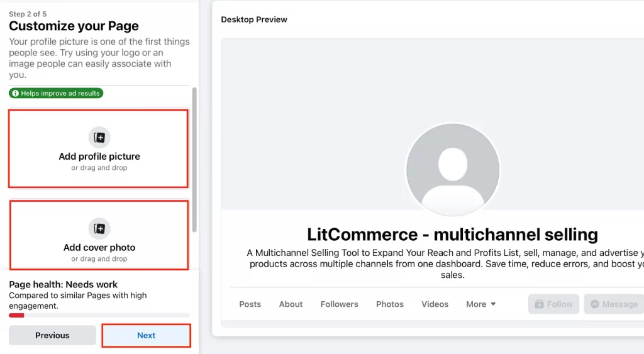Click the Page health progress bar
The height and width of the screenshot is (354, 644).
(x=99, y=316)
